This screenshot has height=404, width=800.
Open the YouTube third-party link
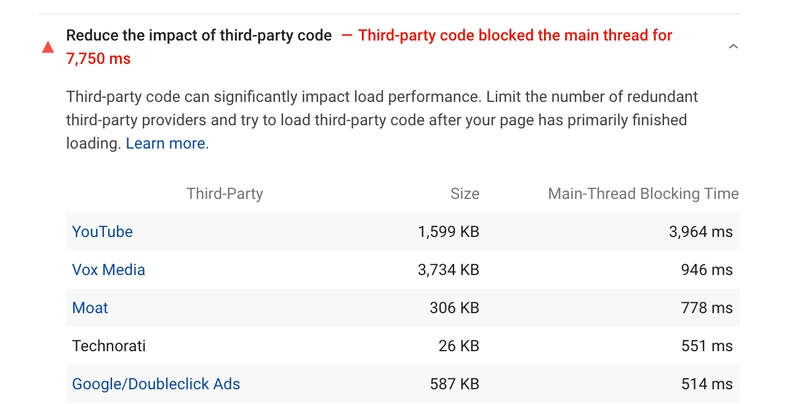tap(102, 231)
